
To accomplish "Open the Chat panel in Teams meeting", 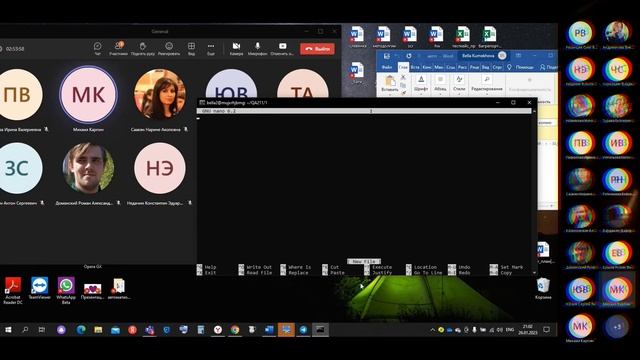I will (98, 48).
